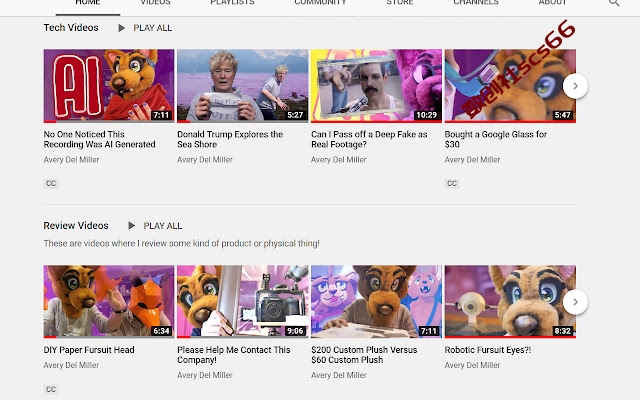Click Avery Del Miller under Custom Plush video
This screenshot has height=400, width=640.
(339, 375)
